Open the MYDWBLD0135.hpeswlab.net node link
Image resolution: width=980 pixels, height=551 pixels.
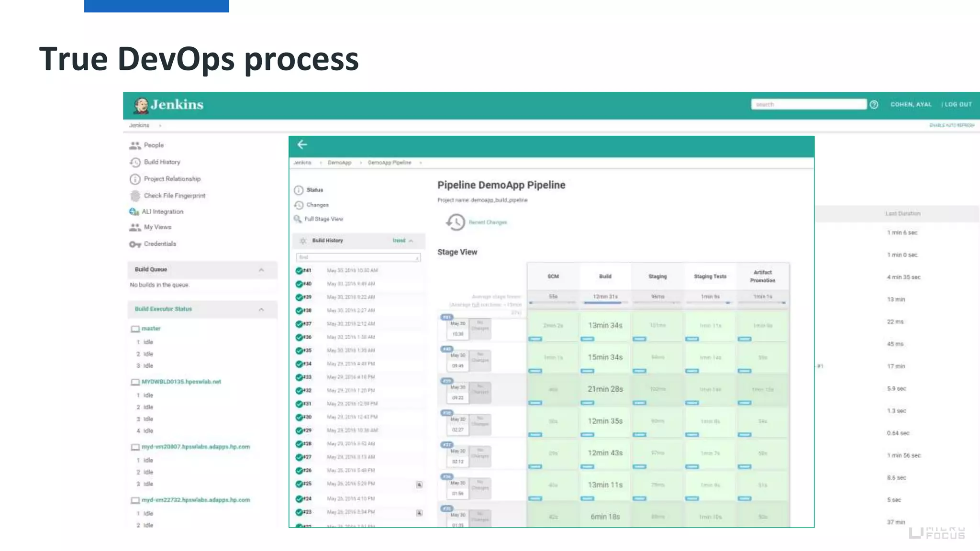coord(181,382)
